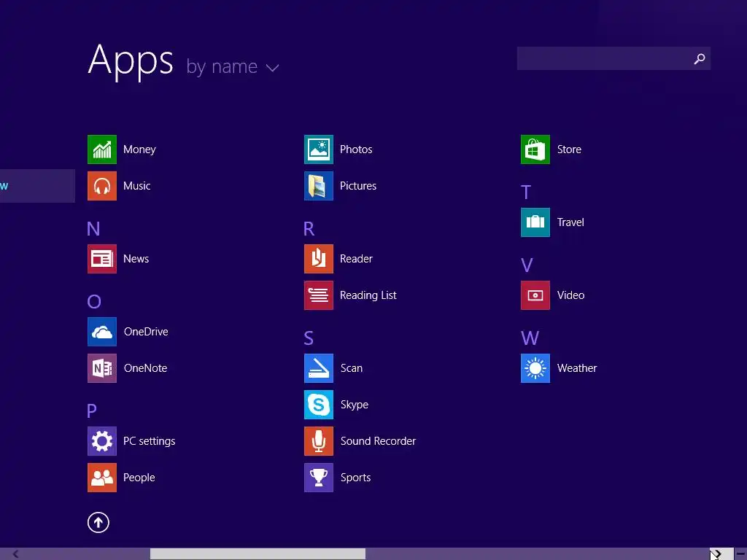The image size is (747, 560).
Task: Open the Pictures folder icon
Action: click(x=319, y=186)
